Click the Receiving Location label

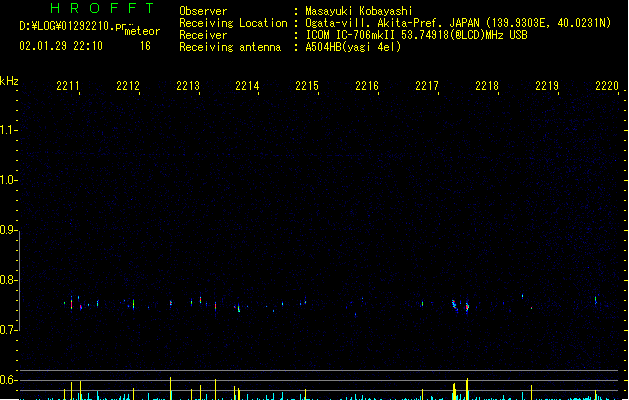[233, 23]
